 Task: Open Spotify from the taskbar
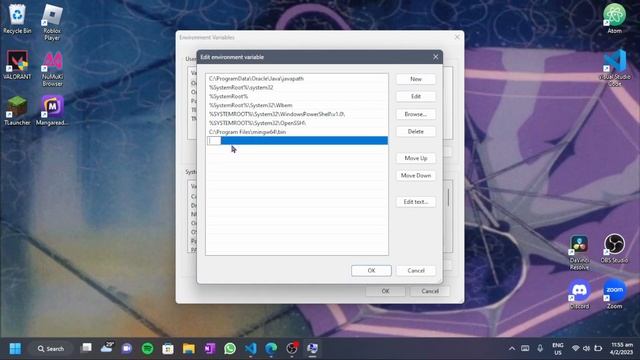tap(148, 348)
